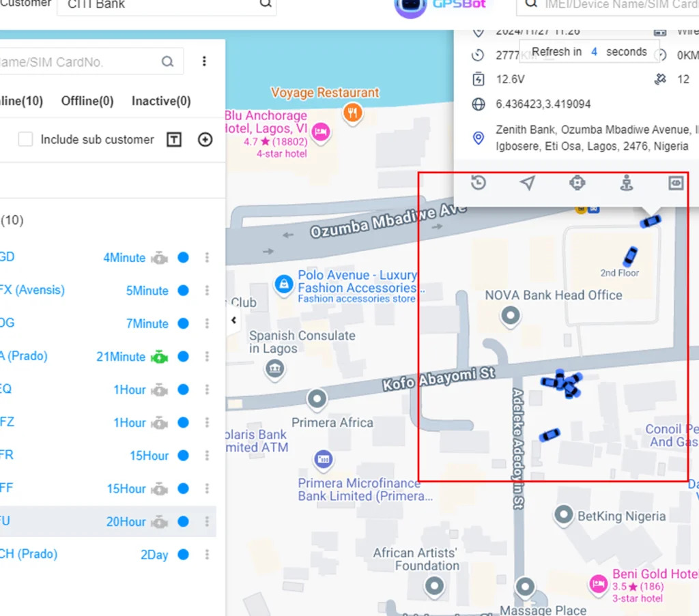Image resolution: width=699 pixels, height=616 pixels.
Task: Click grey engine icon on 4Minute row
Action: (160, 258)
